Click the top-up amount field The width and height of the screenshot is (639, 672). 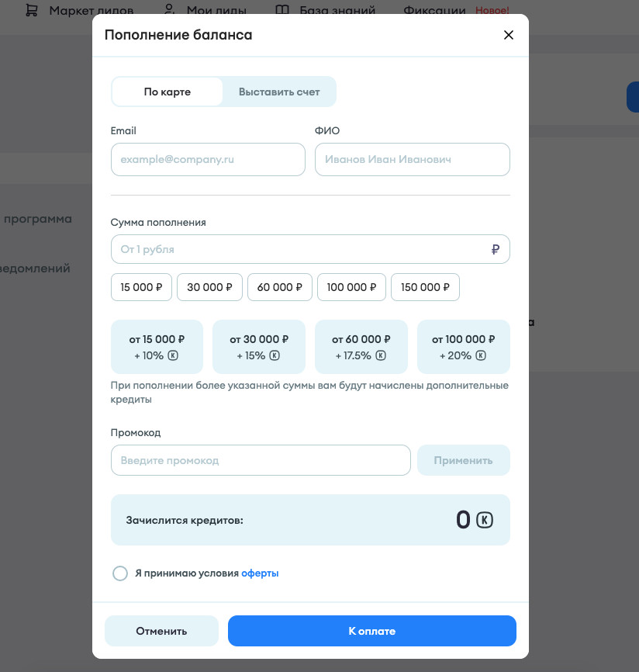tap(301, 249)
